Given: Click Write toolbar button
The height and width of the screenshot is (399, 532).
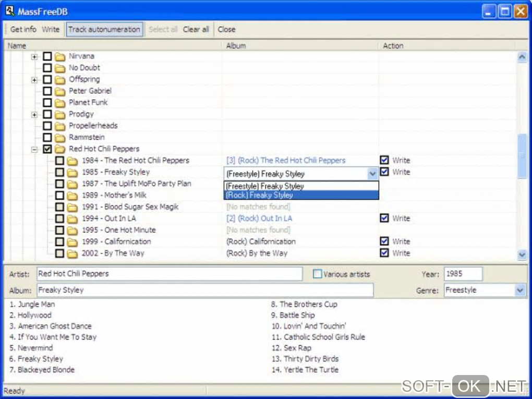Looking at the screenshot, I should coord(51,29).
